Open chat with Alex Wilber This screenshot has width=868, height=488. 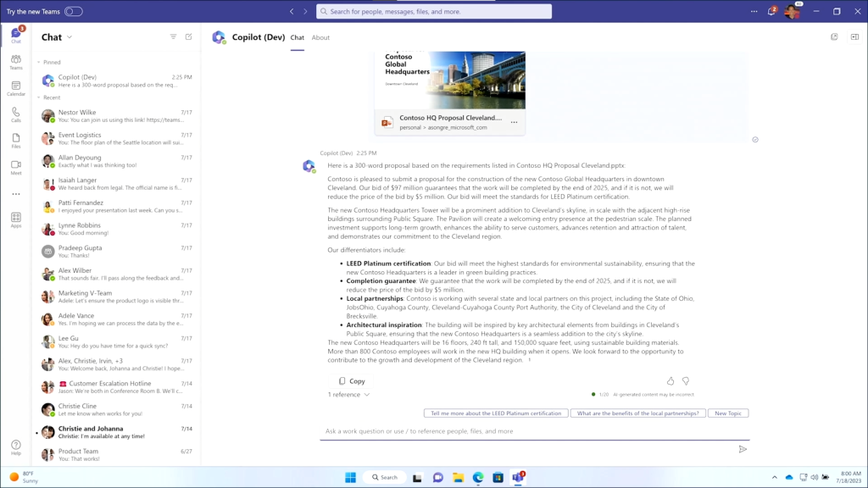click(x=117, y=274)
